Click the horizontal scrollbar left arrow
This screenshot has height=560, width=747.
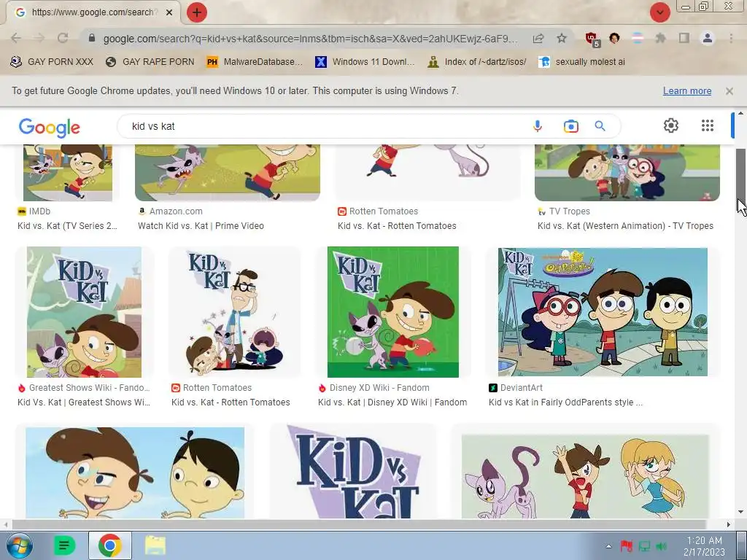[6, 524]
